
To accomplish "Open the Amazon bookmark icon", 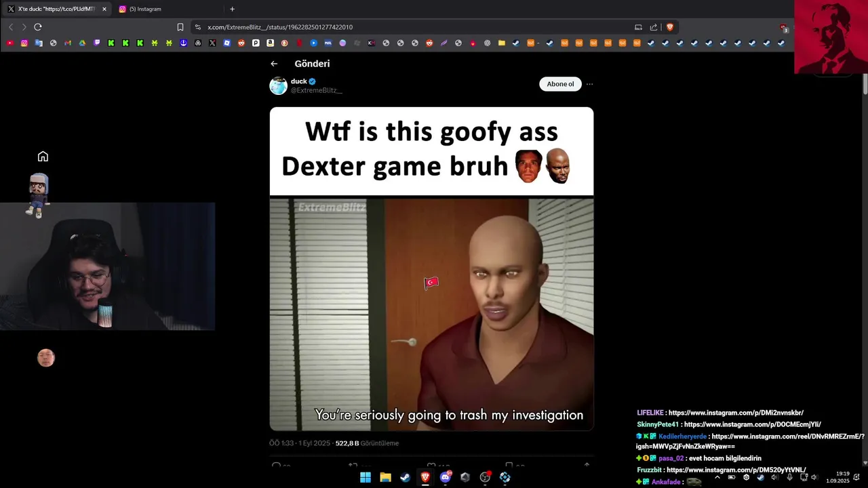I will point(270,43).
